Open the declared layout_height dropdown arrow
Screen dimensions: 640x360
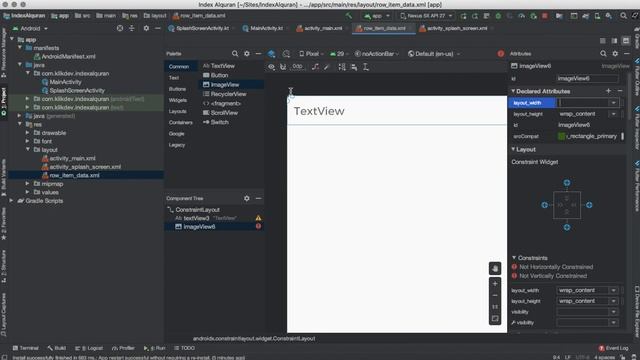coord(613,114)
